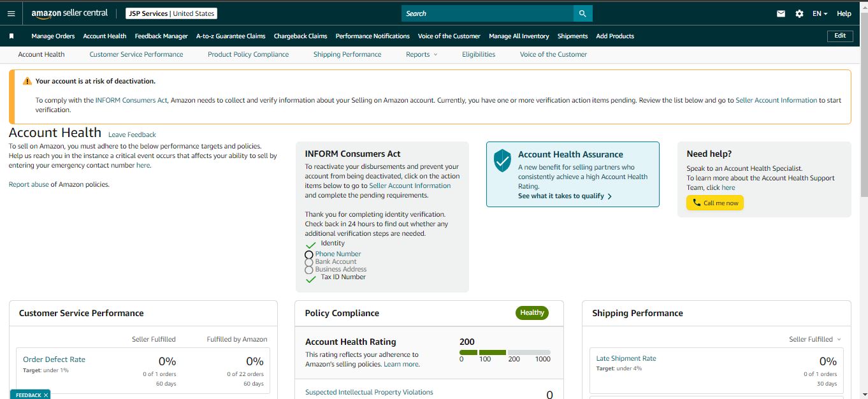Switch to Customer Service Performance tab
This screenshot has width=868, height=399.
(136, 54)
